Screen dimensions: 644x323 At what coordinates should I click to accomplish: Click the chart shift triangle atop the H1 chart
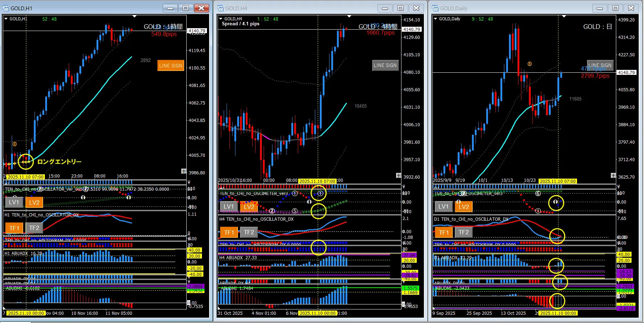[134, 16]
